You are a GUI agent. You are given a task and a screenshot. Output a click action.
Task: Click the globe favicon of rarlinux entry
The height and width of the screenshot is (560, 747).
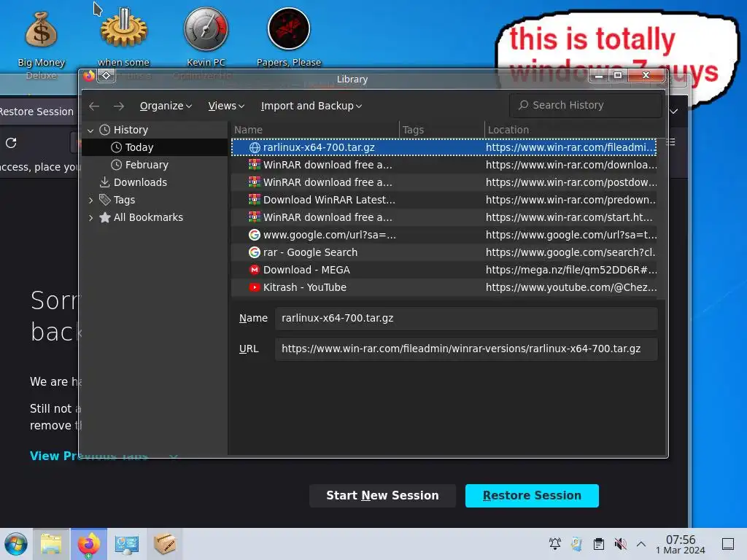255,147
